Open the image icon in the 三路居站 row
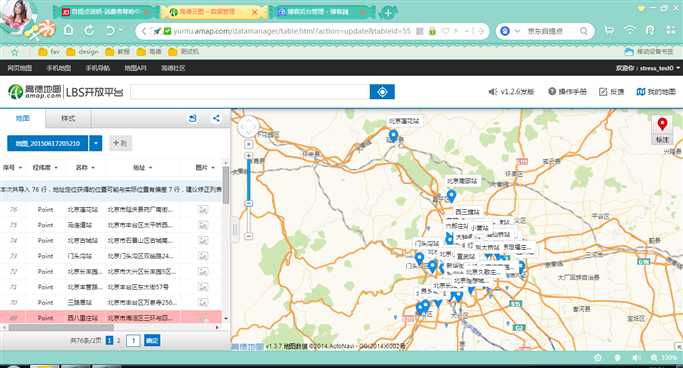This screenshot has width=683, height=368. 203,302
